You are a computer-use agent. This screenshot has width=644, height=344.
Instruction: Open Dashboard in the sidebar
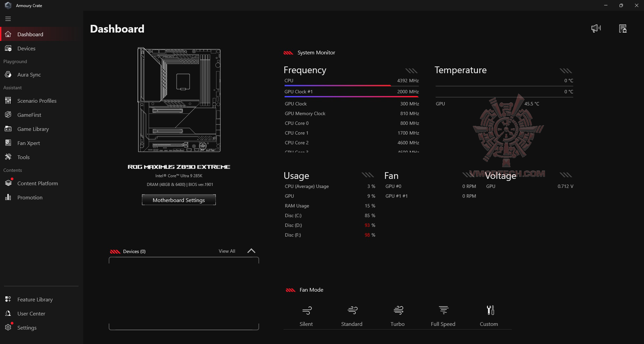pyautogui.click(x=42, y=34)
